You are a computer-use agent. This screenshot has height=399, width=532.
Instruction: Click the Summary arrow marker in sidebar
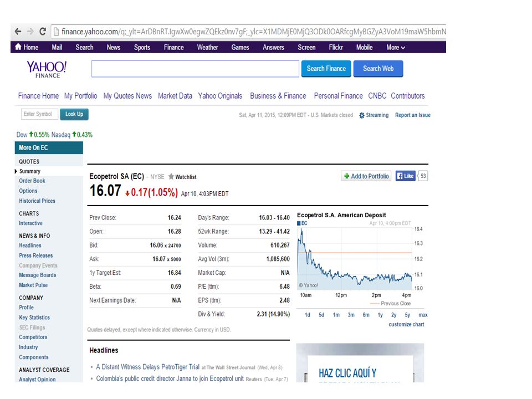(16, 171)
